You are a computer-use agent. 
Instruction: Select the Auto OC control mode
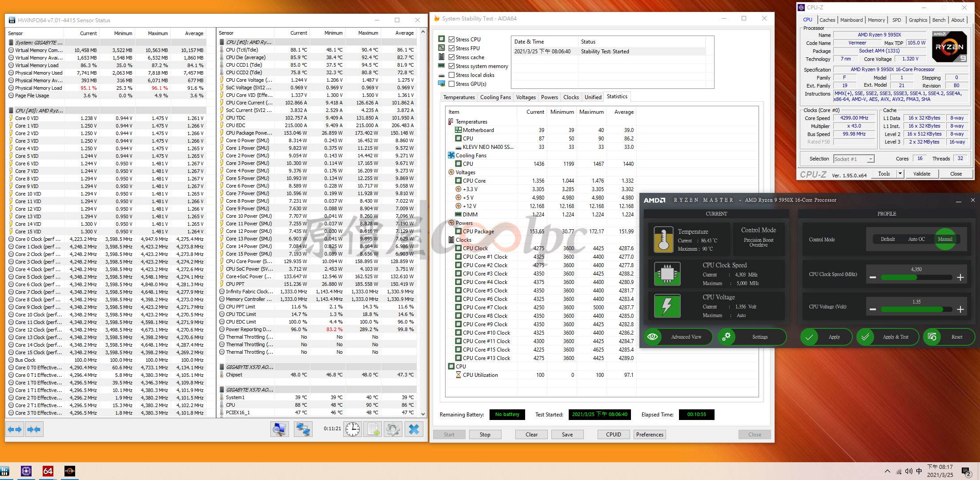(x=916, y=239)
